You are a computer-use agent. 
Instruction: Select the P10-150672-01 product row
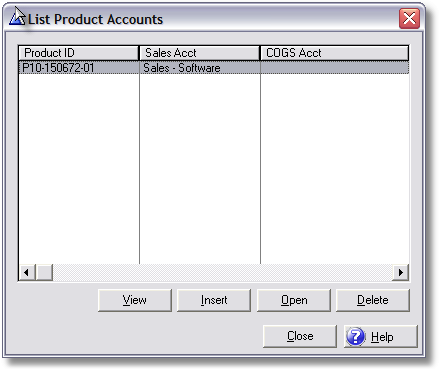[x=214, y=67]
